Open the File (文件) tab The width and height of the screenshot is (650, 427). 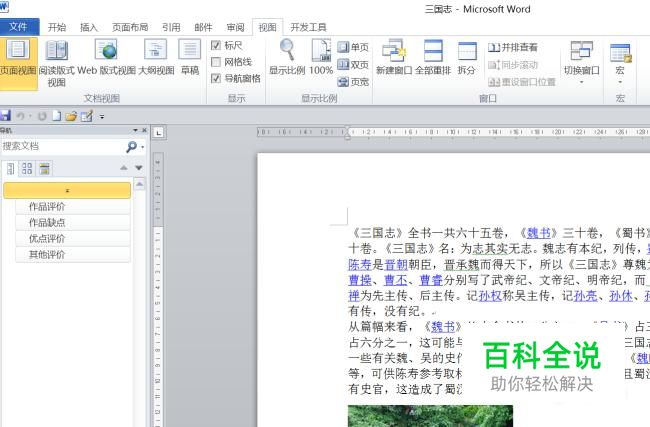[19, 28]
